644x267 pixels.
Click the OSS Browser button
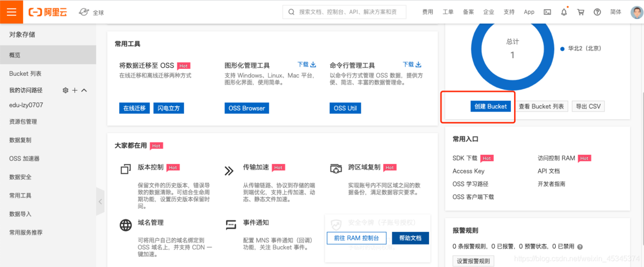[246, 108]
